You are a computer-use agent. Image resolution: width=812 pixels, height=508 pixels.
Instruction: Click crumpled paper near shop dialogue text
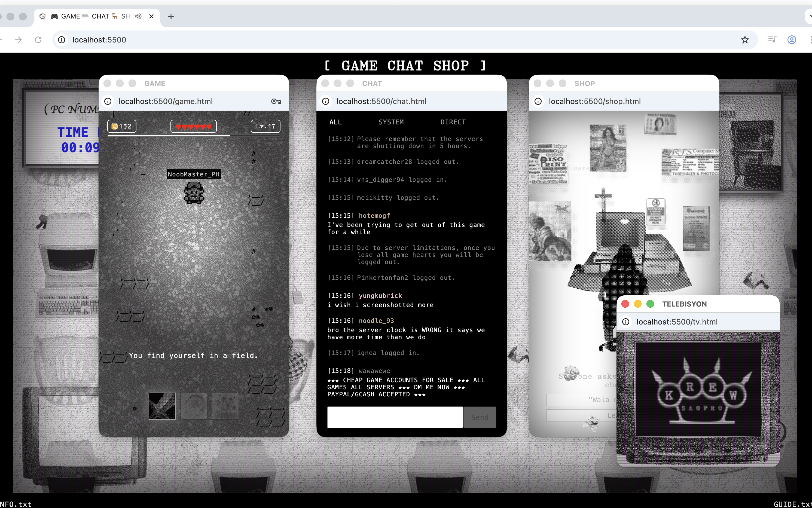572,374
